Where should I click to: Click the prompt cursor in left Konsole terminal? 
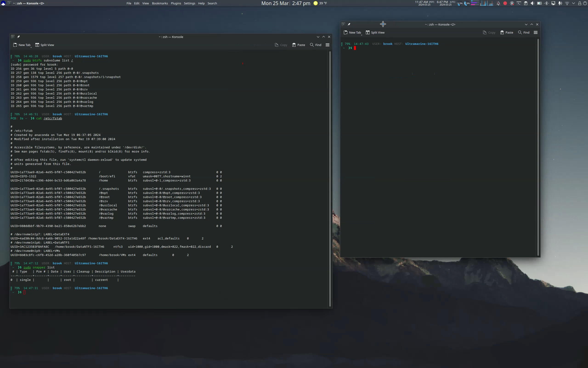[x=24, y=292]
